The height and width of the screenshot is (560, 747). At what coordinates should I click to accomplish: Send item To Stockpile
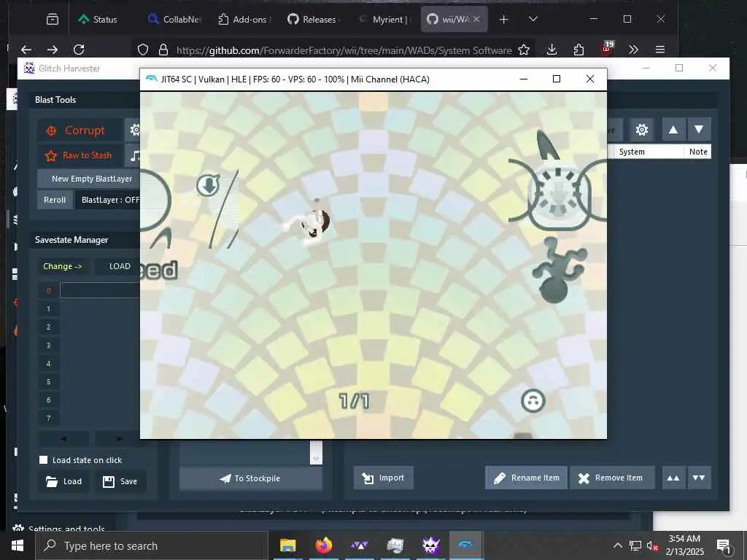251,478
